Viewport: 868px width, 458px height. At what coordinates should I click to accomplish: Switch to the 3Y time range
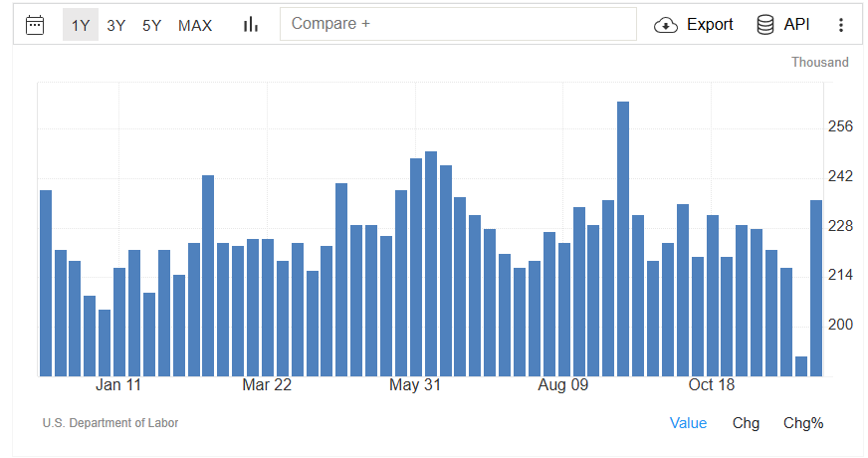pyautogui.click(x=116, y=26)
